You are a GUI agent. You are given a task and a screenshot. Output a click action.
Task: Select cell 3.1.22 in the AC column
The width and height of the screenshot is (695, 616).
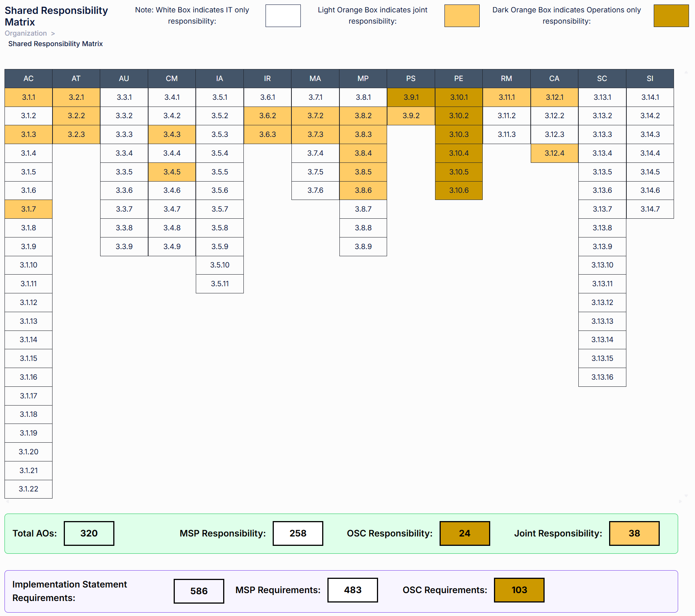point(28,489)
